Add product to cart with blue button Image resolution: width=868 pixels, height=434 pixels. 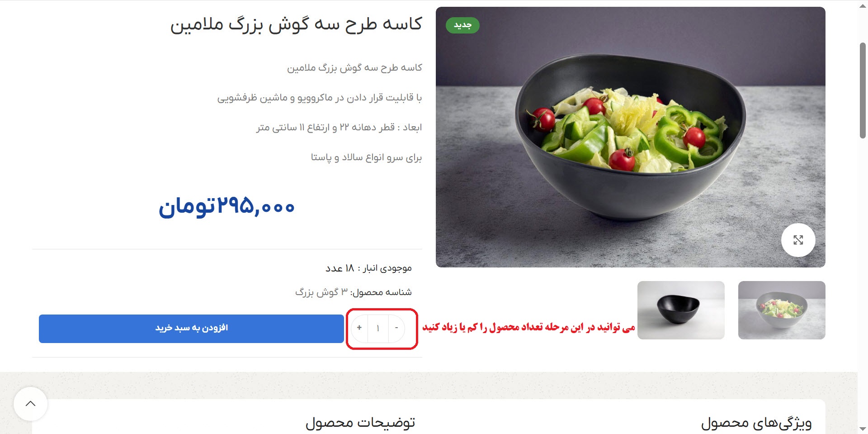point(191,329)
